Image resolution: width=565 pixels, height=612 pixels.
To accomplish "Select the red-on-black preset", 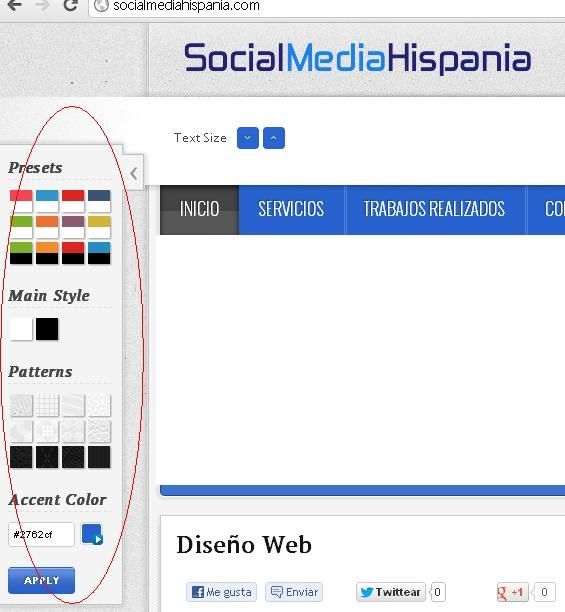I will click(x=73, y=253).
